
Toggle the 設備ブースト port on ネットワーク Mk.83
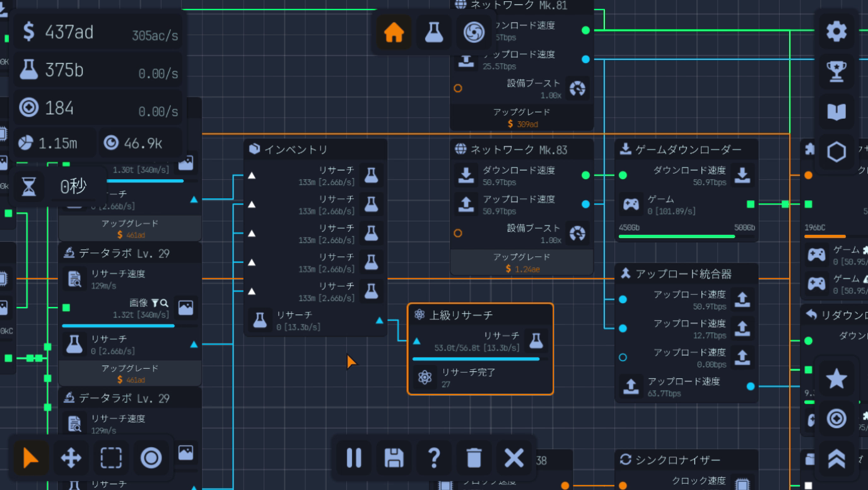coord(457,233)
